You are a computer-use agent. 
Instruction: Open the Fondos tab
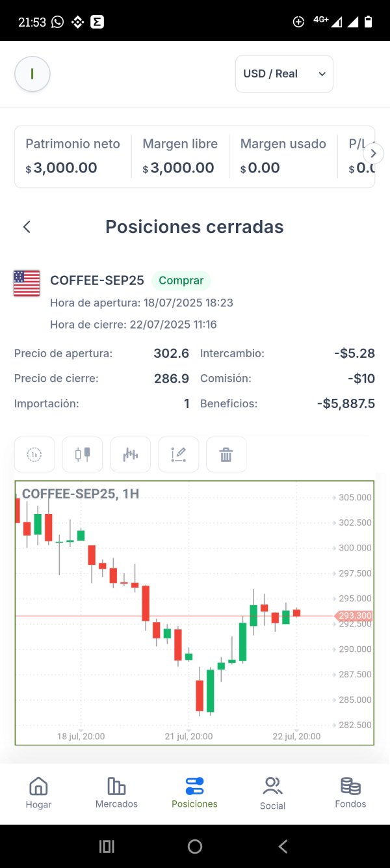coord(350,793)
